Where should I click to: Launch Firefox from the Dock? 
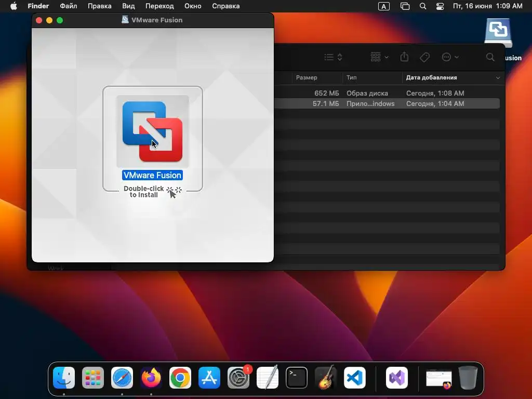(x=151, y=378)
